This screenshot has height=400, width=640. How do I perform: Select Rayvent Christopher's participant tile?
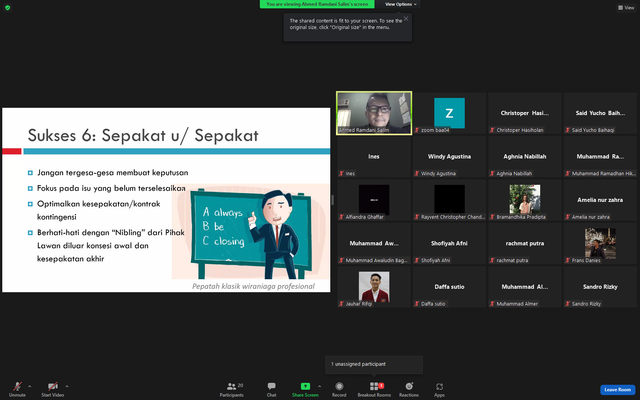point(449,200)
